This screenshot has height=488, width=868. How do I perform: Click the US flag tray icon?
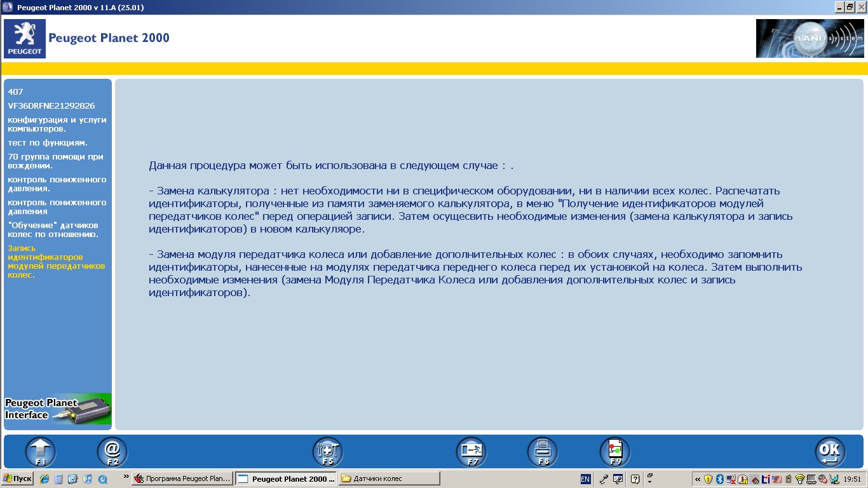tap(776, 478)
